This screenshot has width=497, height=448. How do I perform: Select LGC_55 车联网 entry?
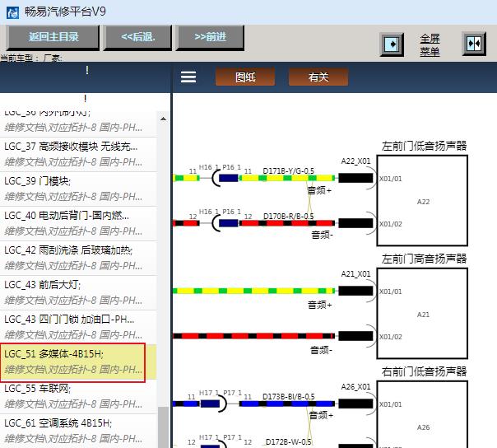(78, 397)
